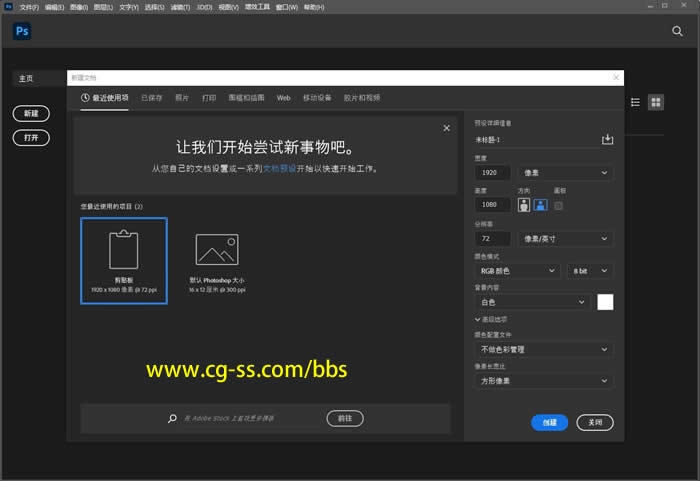Click the white background color swatch
Image resolution: width=700 pixels, height=481 pixels.
pyautogui.click(x=605, y=302)
